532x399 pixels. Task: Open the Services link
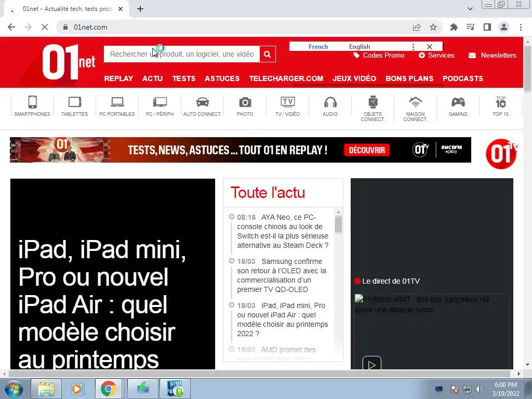(x=436, y=55)
